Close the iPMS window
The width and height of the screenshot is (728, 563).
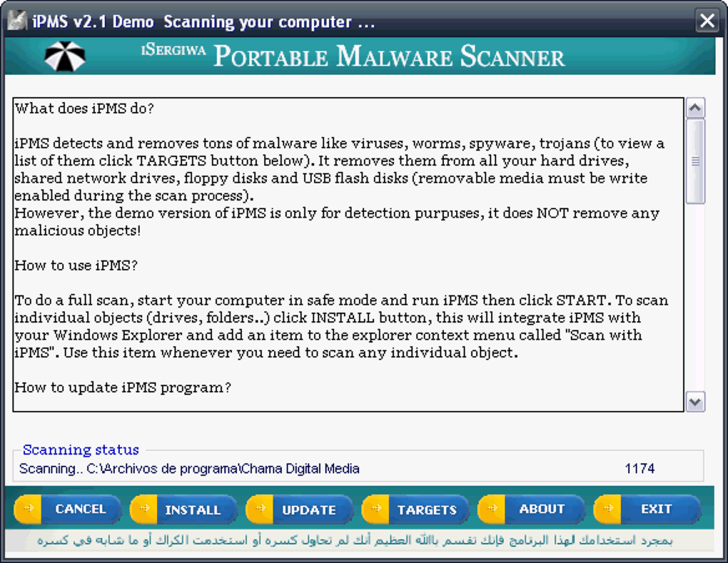coord(707,21)
